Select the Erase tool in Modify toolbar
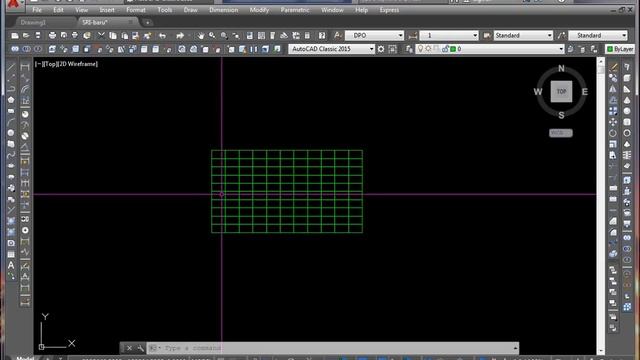Screen dimensions: 640x360 pyautogui.click(x=613, y=67)
